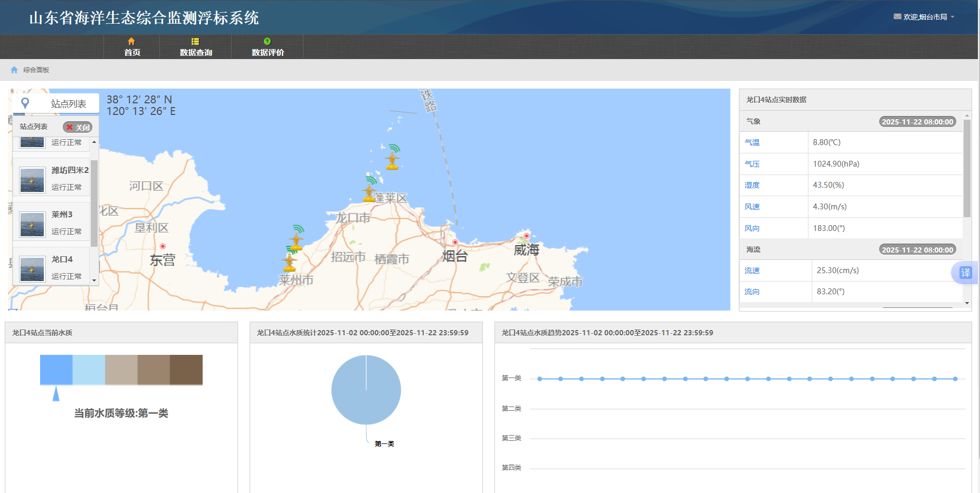
Task: Click the mail icon beside 欢迎,烟台市局
Action: (x=897, y=17)
